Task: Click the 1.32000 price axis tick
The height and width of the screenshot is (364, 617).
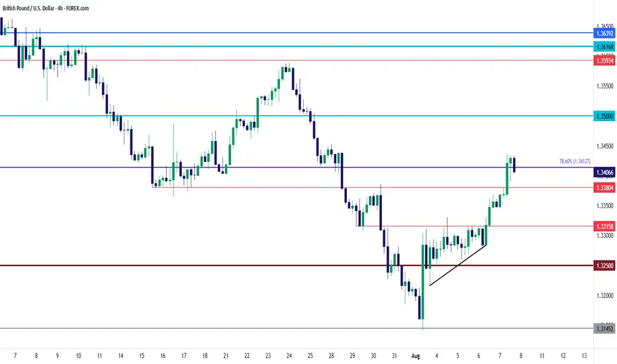Action: (605, 296)
